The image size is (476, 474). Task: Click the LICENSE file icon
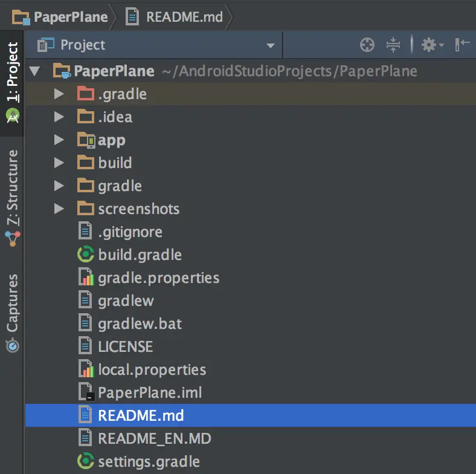pyautogui.click(x=85, y=346)
